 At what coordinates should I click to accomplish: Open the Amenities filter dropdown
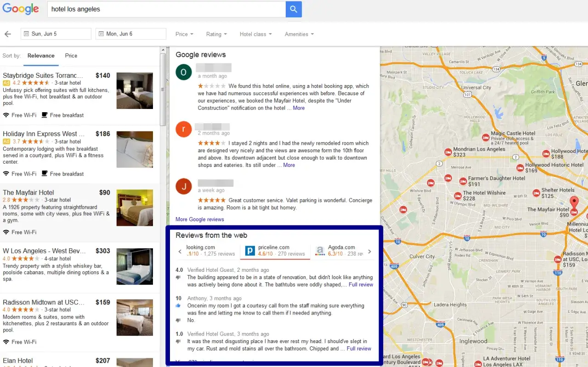tap(299, 34)
